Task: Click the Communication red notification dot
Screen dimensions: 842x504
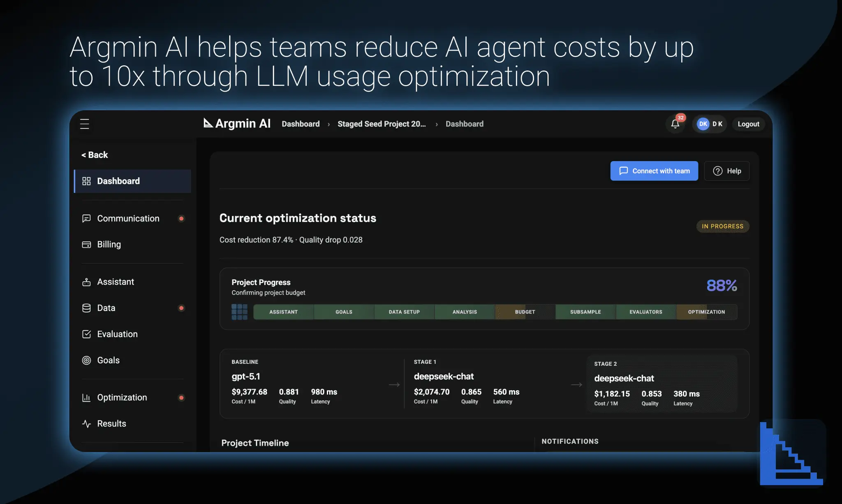Action: click(181, 218)
